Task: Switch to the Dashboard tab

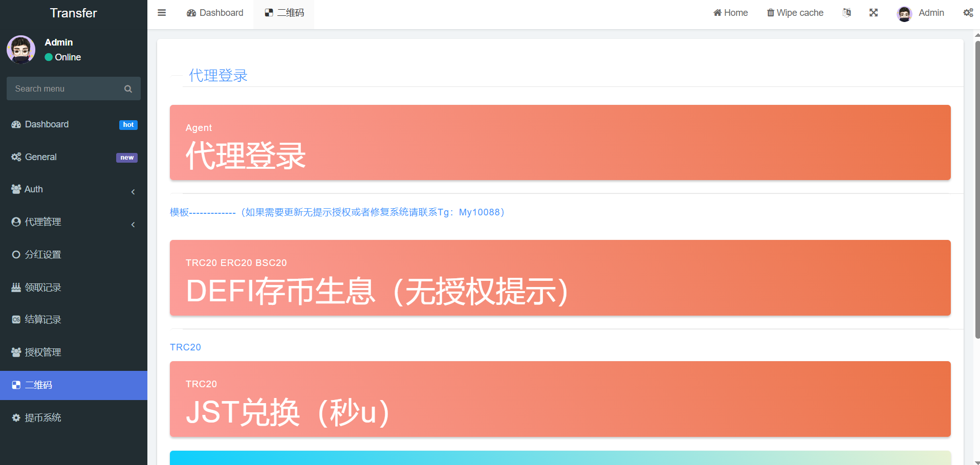Action: (x=215, y=13)
